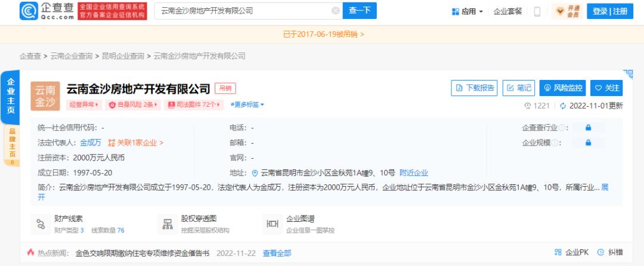Open 股权穿透图 title
644x266 pixels.
click(199, 219)
